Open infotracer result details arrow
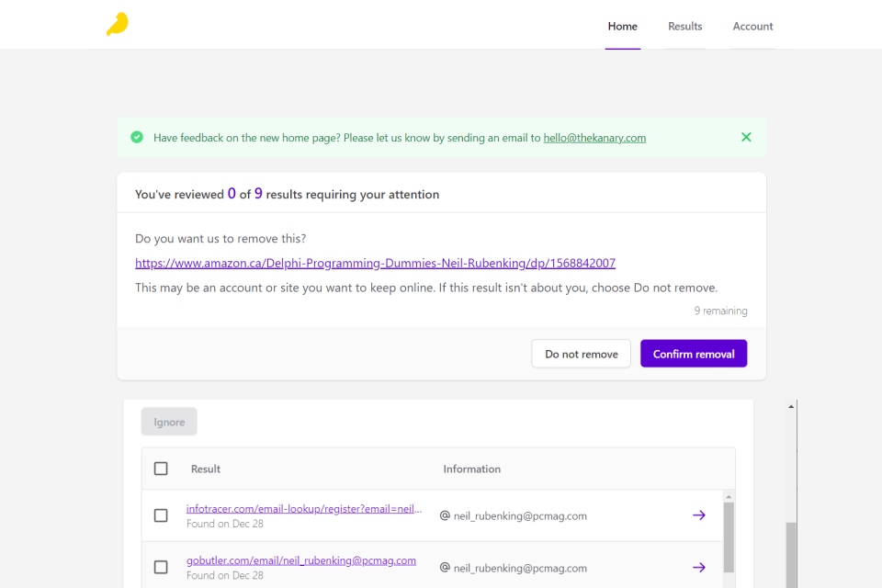882x588 pixels. (698, 515)
